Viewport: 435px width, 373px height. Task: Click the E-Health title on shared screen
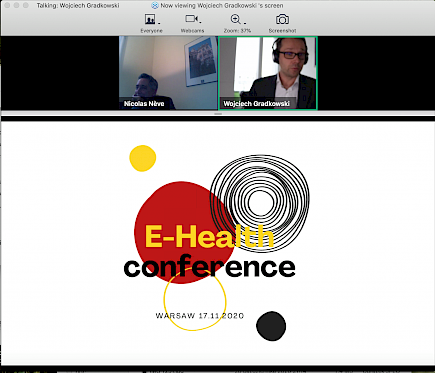(x=209, y=236)
